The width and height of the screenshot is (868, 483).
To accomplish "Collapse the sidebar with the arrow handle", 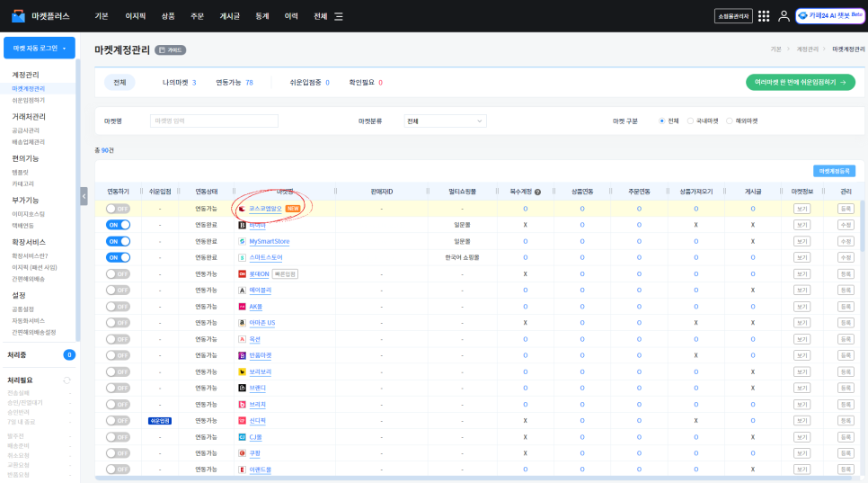I will [84, 196].
